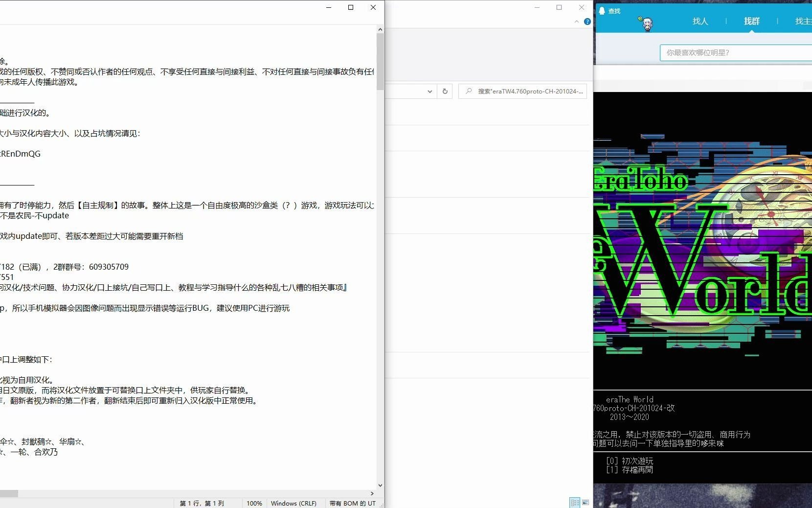Viewport: 812px width, 508px height.
Task: Focus the Explorer search box for eraTW4.760proto
Action: (x=523, y=91)
